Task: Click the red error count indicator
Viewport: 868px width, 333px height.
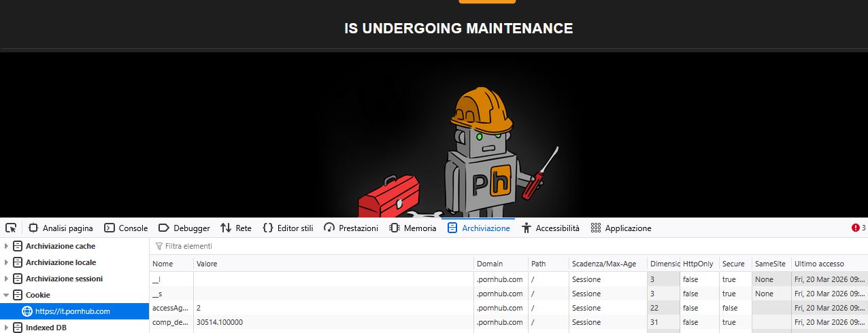Action: 858,228
